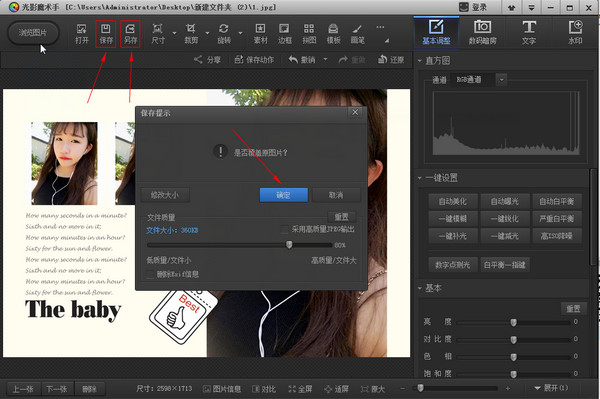Open 图片信息 (image info) in status bar
Viewport: 600px width, 399px height.
click(x=222, y=389)
